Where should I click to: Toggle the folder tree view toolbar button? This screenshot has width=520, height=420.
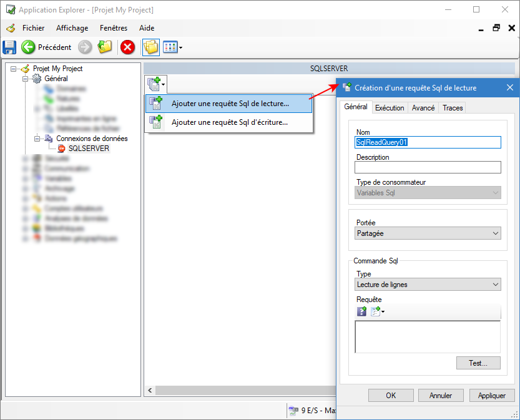click(150, 47)
